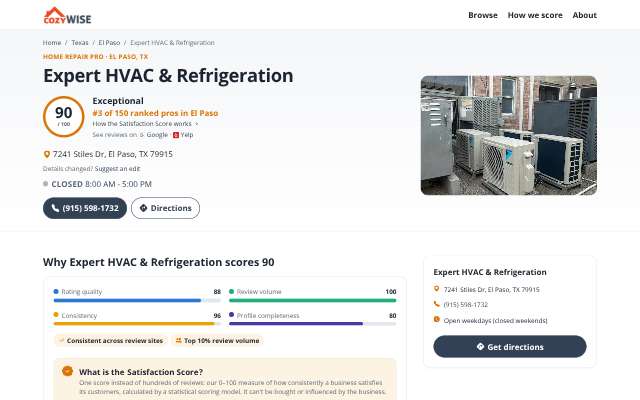Click the Profile completeness value 80
The height and width of the screenshot is (400, 640).
[393, 316]
